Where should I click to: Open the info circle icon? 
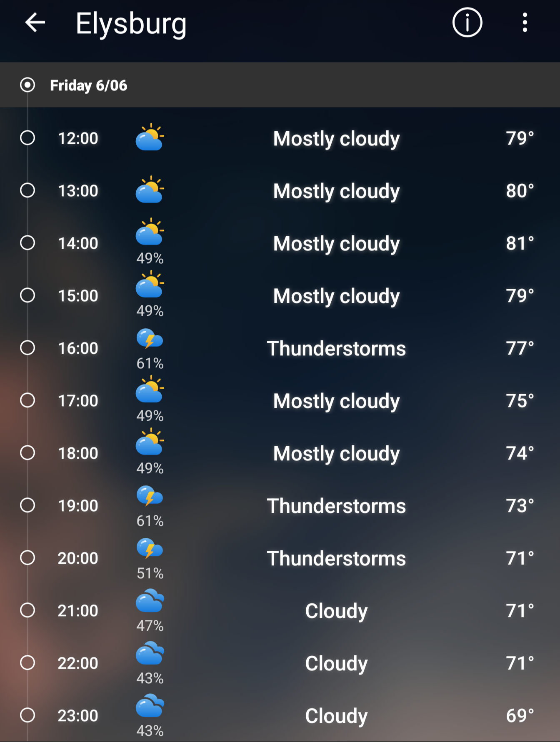467,22
